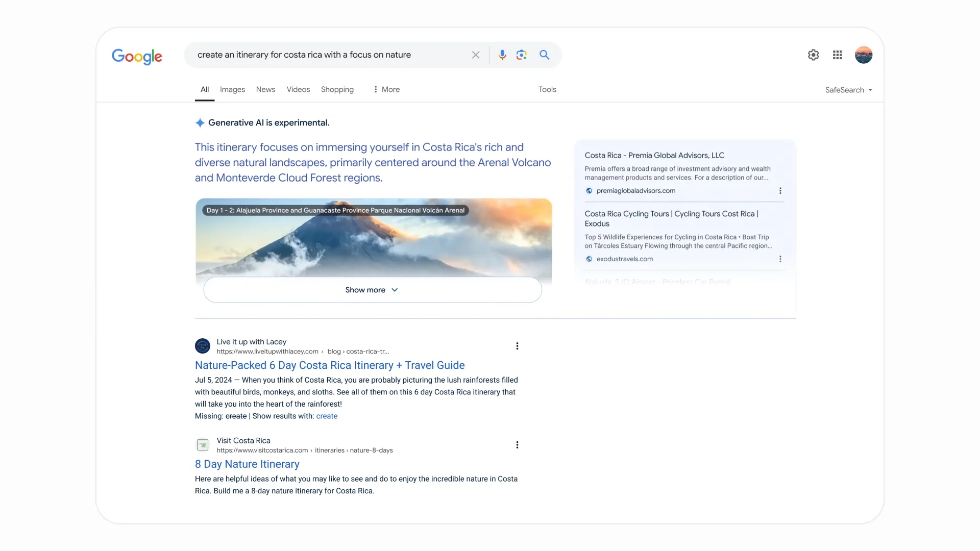Switch to the Images tab
980x551 pixels.
click(232, 89)
